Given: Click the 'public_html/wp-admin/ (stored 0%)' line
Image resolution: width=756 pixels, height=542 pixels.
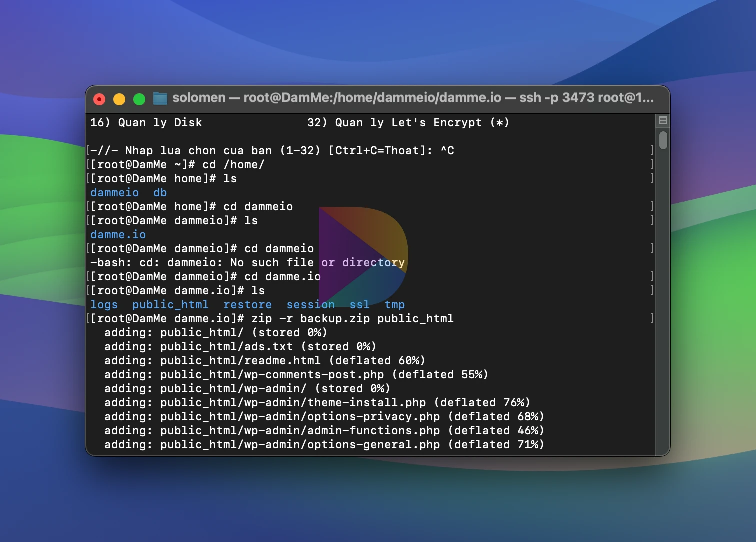Looking at the screenshot, I should click(x=247, y=389).
